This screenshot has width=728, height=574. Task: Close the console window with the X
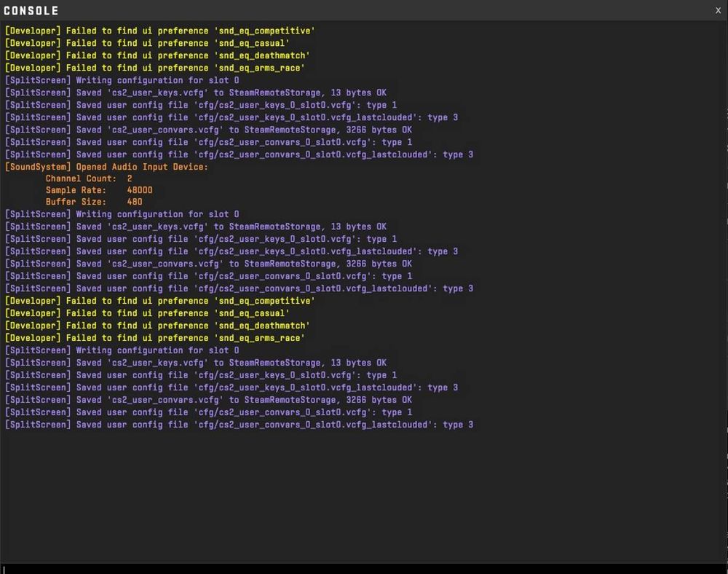(x=718, y=10)
